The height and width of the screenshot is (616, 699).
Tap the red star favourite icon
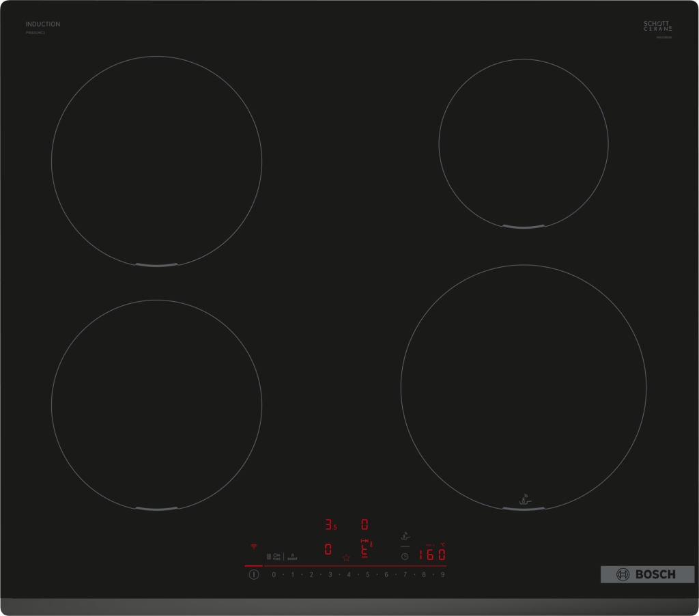pyautogui.click(x=346, y=557)
